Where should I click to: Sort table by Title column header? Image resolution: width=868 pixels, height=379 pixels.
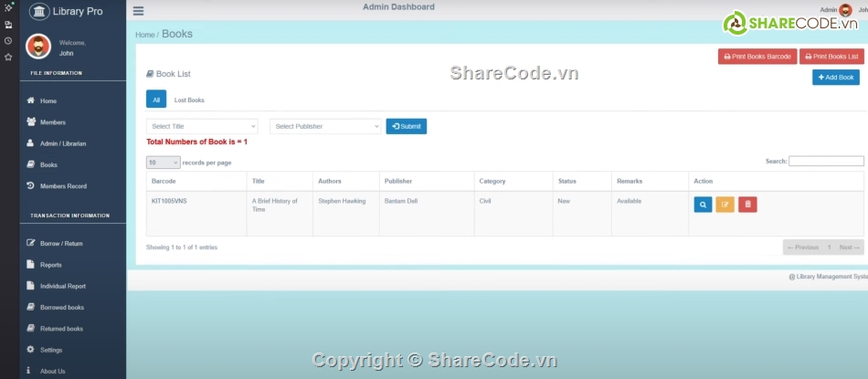(x=280, y=182)
